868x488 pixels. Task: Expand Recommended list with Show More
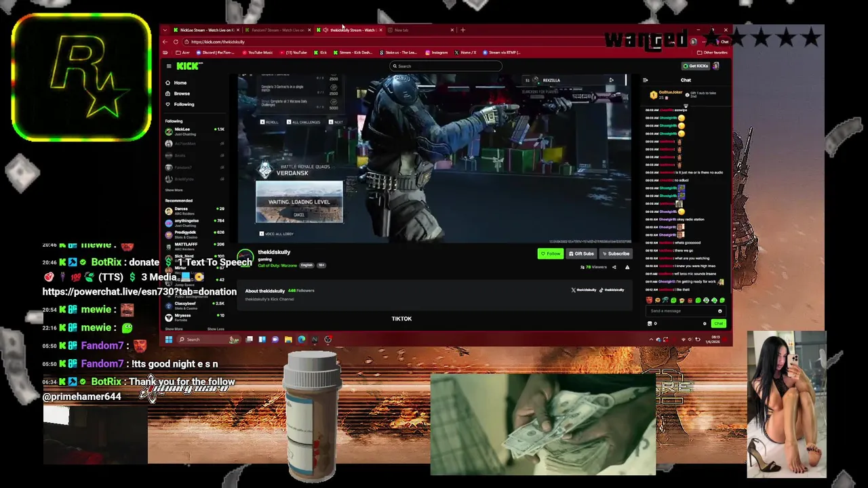pyautogui.click(x=174, y=329)
